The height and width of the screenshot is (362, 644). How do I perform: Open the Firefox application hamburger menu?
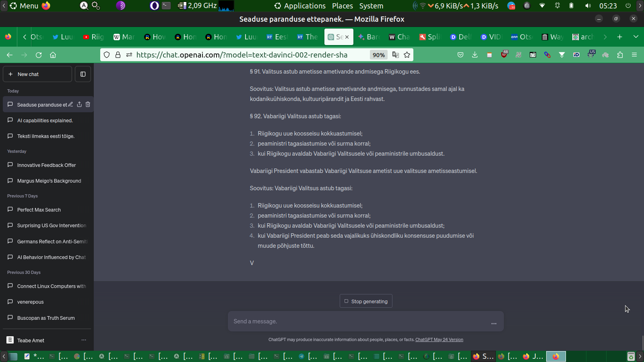(x=634, y=55)
